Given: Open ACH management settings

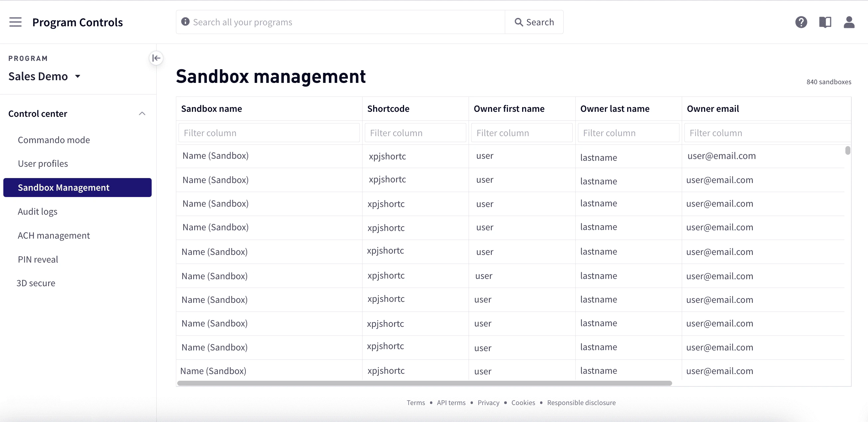Looking at the screenshot, I should click(54, 235).
